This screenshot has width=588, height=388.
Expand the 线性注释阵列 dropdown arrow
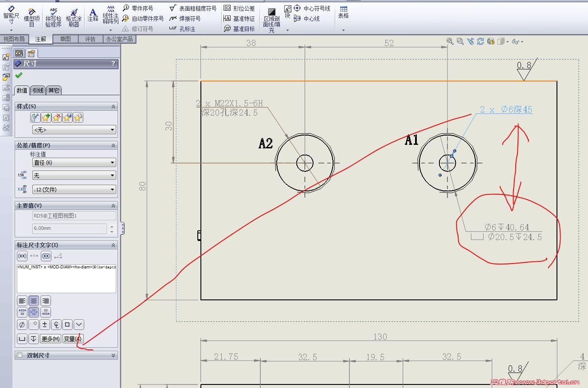tap(110, 30)
